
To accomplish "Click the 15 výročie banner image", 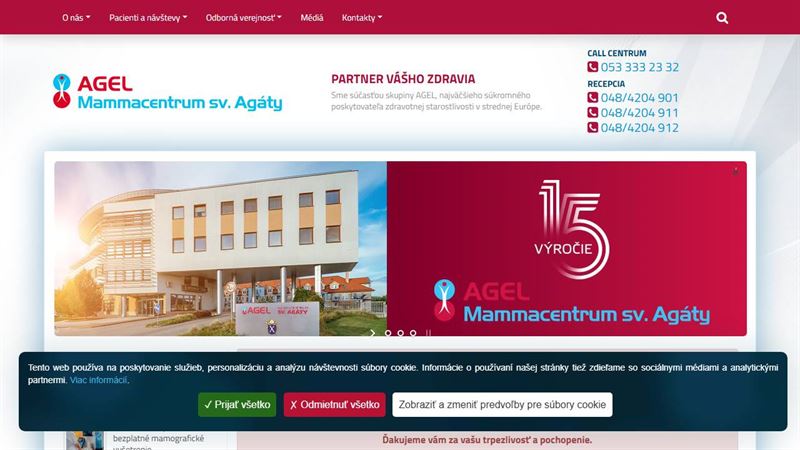I will (567, 248).
